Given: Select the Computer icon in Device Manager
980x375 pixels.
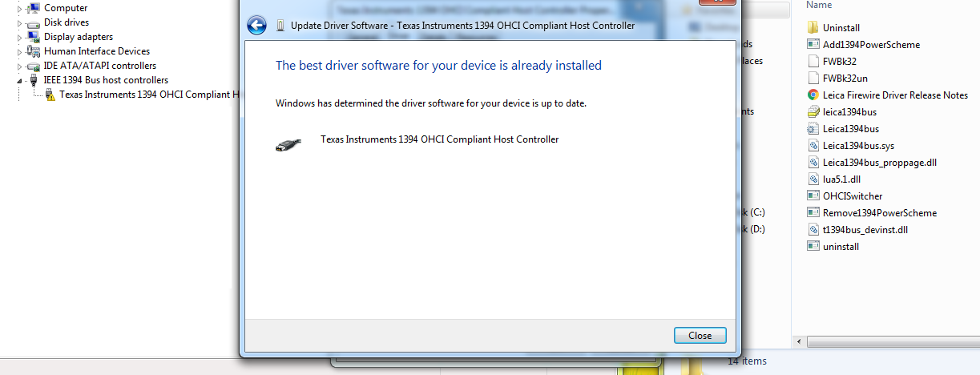Looking at the screenshot, I should point(33,8).
